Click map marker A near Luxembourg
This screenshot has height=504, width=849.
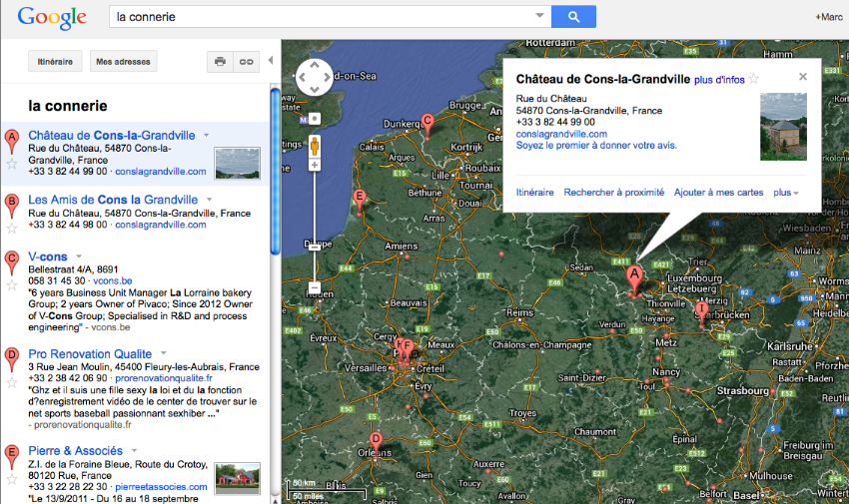pos(634,278)
